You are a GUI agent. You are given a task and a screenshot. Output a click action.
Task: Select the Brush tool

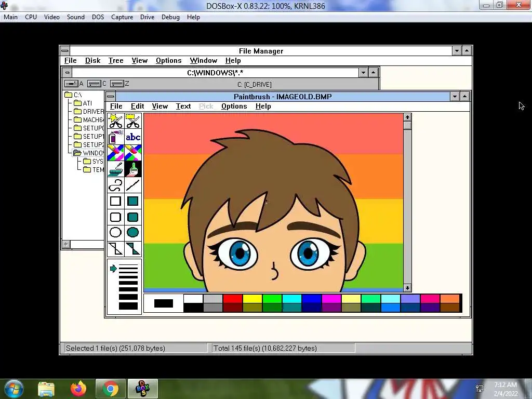tap(132, 169)
